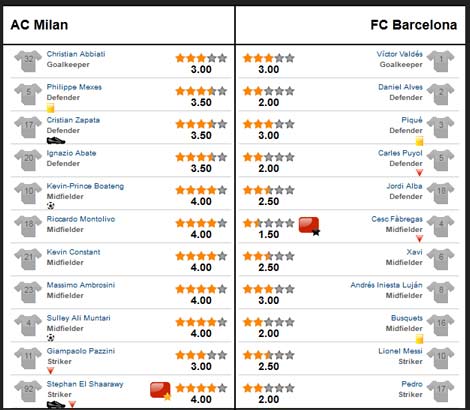Click the substitution arrow under Giampaolo Pazzini

click(50, 370)
